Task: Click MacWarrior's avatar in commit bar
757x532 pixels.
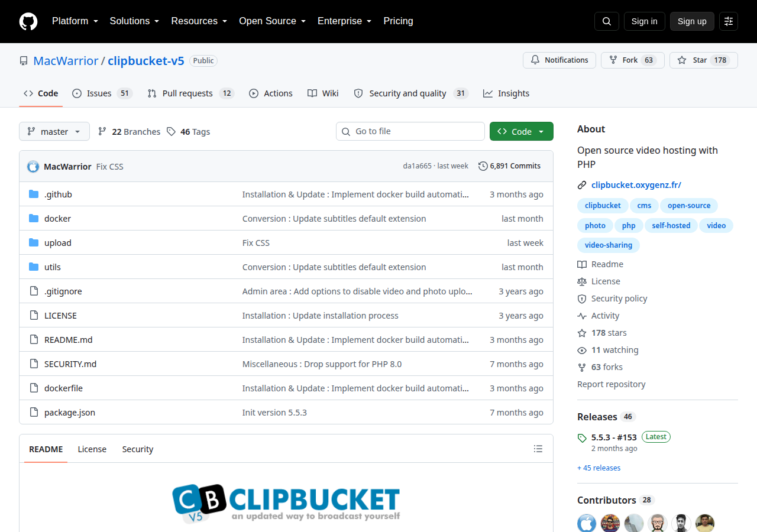Action: pos(33,167)
